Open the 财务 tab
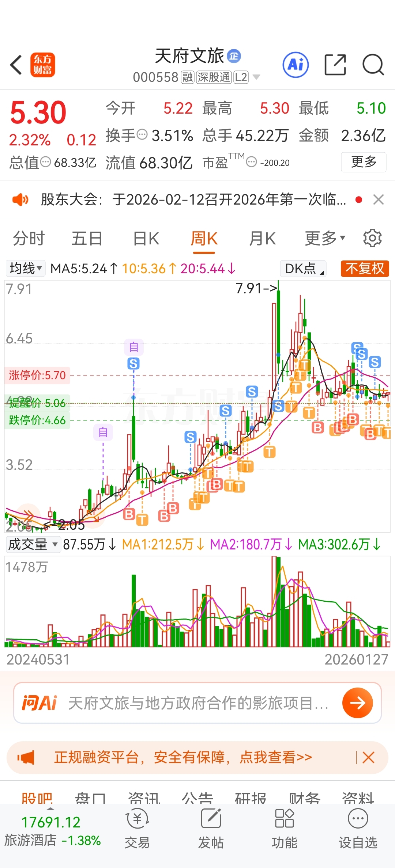The image size is (395, 868). point(305,798)
